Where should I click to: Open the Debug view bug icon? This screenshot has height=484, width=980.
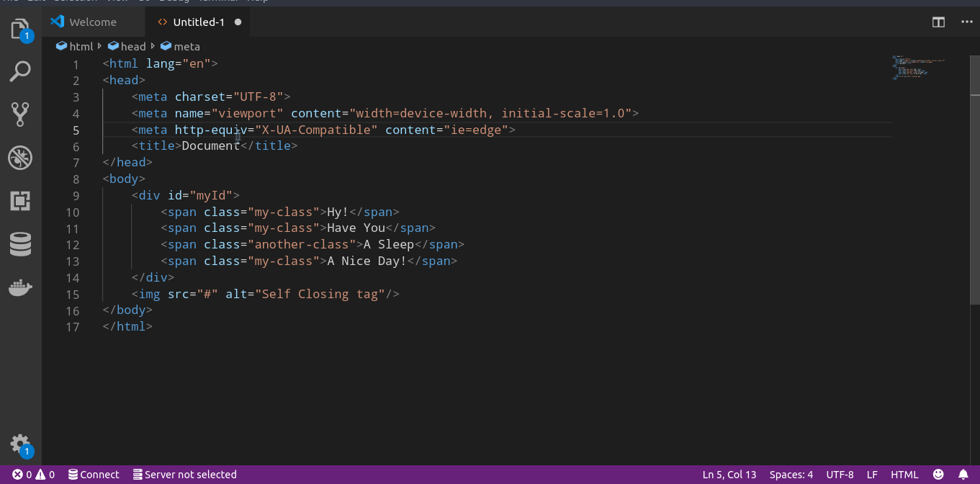coord(20,158)
